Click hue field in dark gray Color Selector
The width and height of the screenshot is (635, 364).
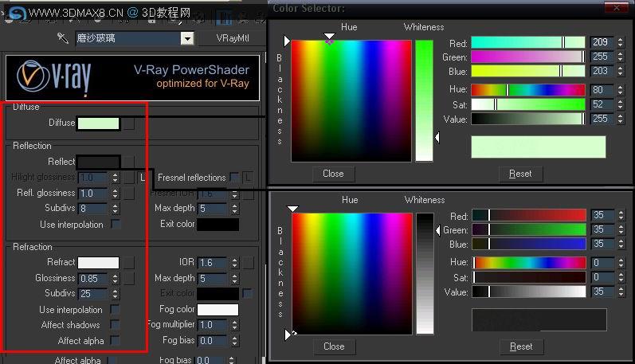[352, 274]
